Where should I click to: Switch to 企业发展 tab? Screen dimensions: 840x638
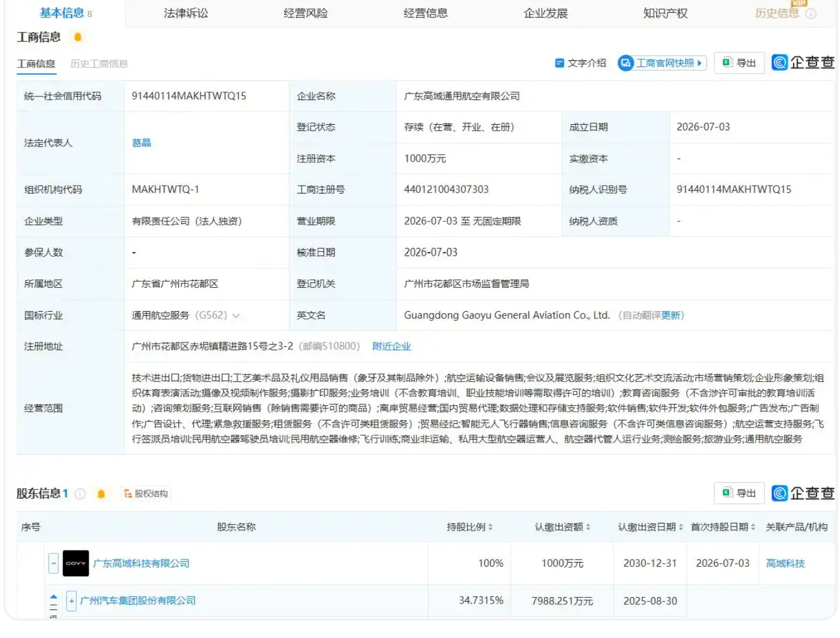tap(546, 13)
